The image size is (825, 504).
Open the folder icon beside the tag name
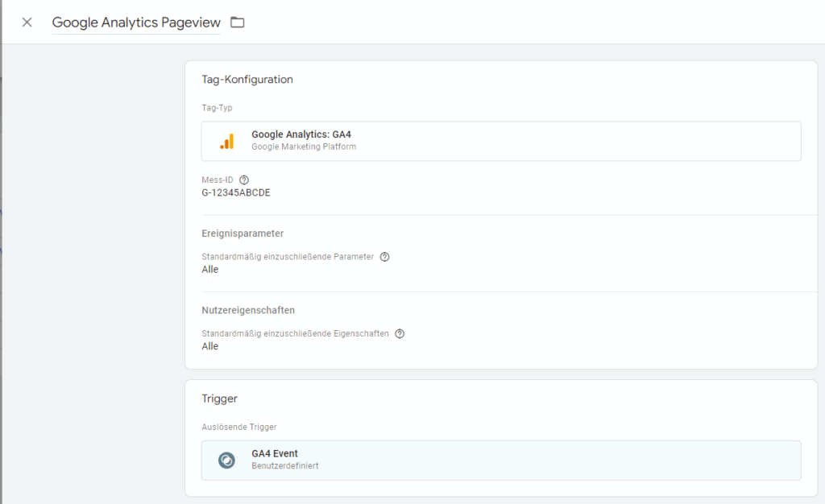tap(237, 23)
